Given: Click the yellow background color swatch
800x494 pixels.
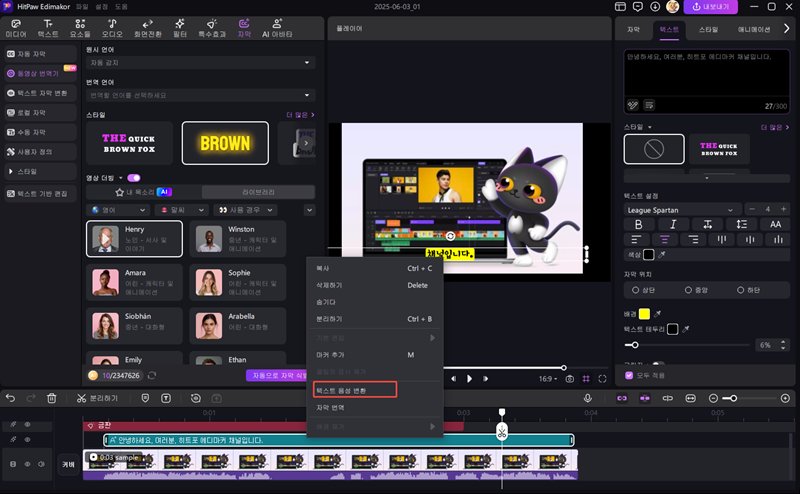Looking at the screenshot, I should click(644, 313).
